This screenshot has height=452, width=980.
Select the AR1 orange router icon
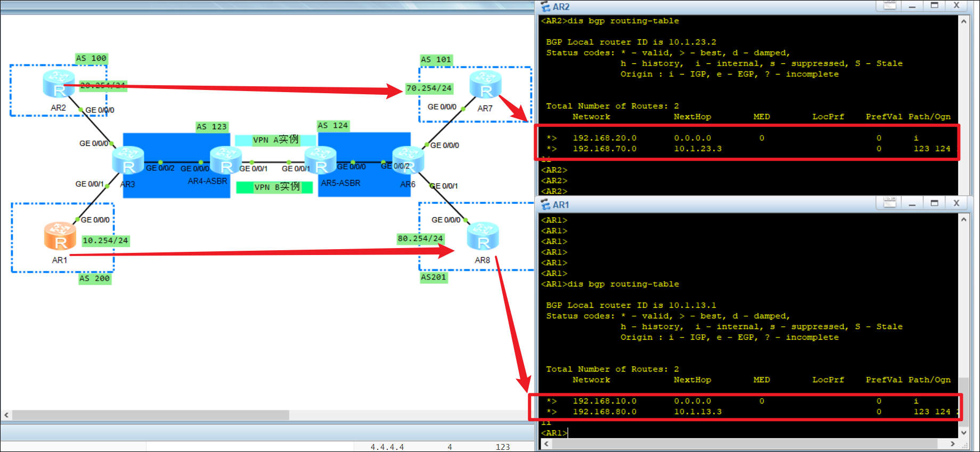click(60, 236)
